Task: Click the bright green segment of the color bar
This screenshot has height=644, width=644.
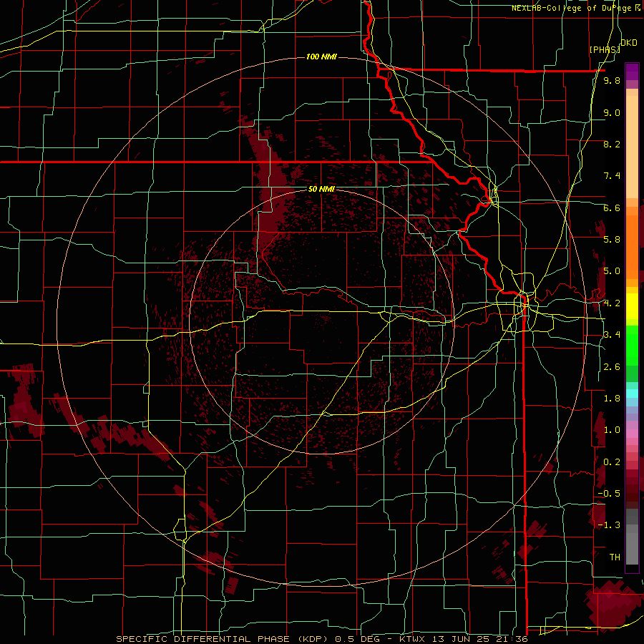Action: pos(632,345)
